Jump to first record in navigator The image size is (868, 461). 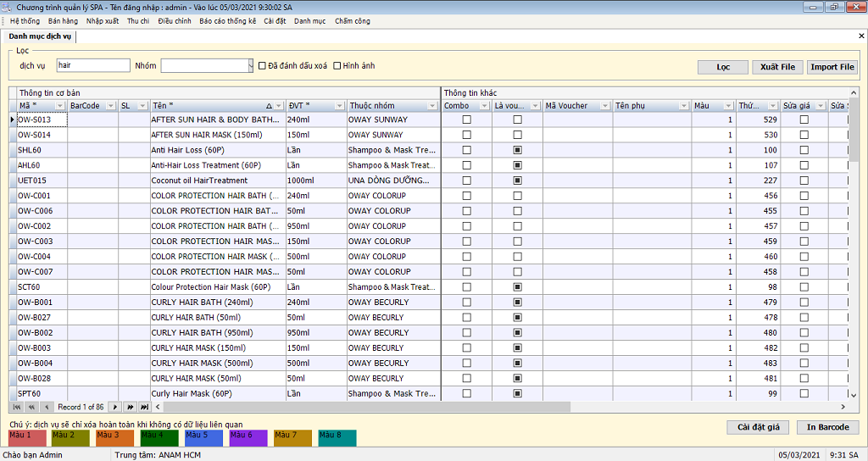(x=17, y=408)
